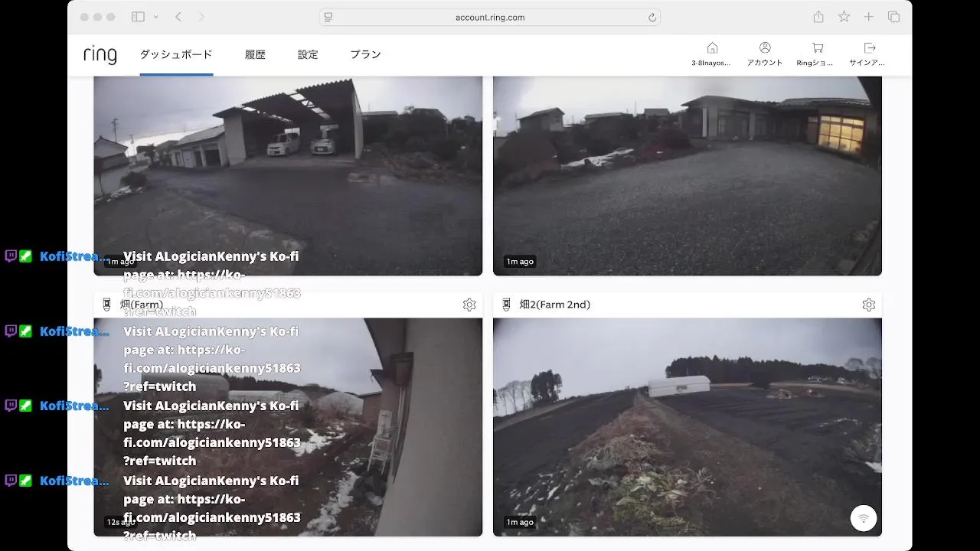Reload the page in Safari
The width and height of the screenshot is (980, 551).
click(x=652, y=17)
